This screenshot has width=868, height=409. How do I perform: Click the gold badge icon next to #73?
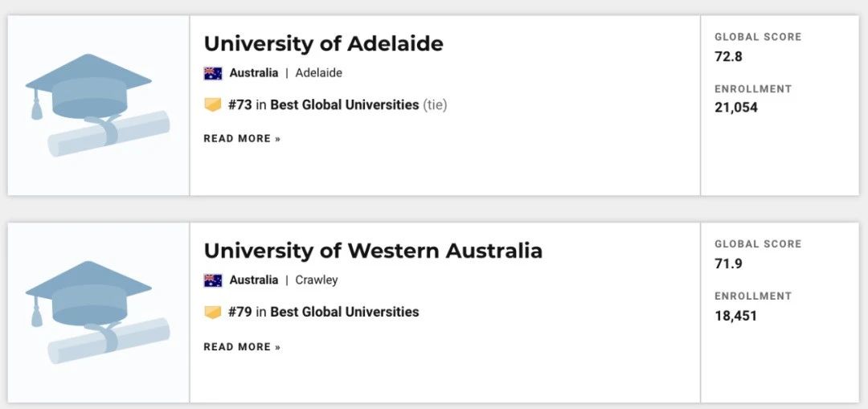pyautogui.click(x=212, y=104)
